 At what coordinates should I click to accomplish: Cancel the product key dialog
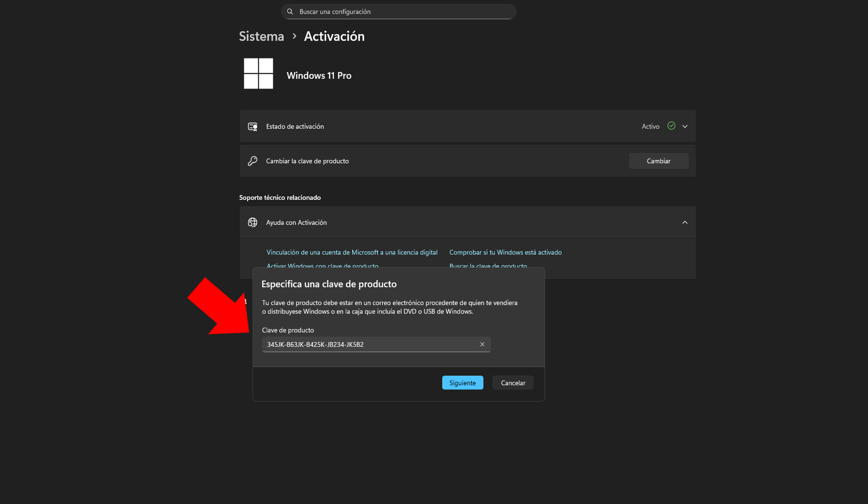tap(512, 383)
